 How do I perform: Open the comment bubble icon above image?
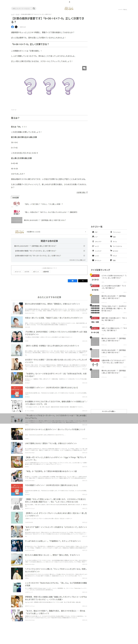pos(84,68)
